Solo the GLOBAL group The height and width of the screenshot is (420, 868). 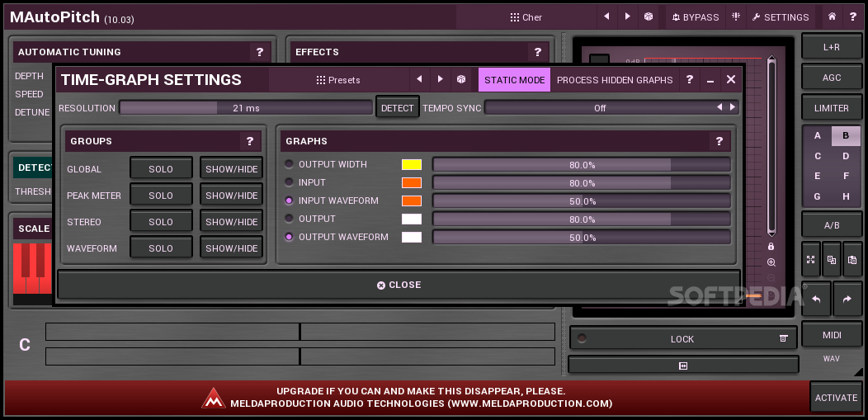pos(161,168)
